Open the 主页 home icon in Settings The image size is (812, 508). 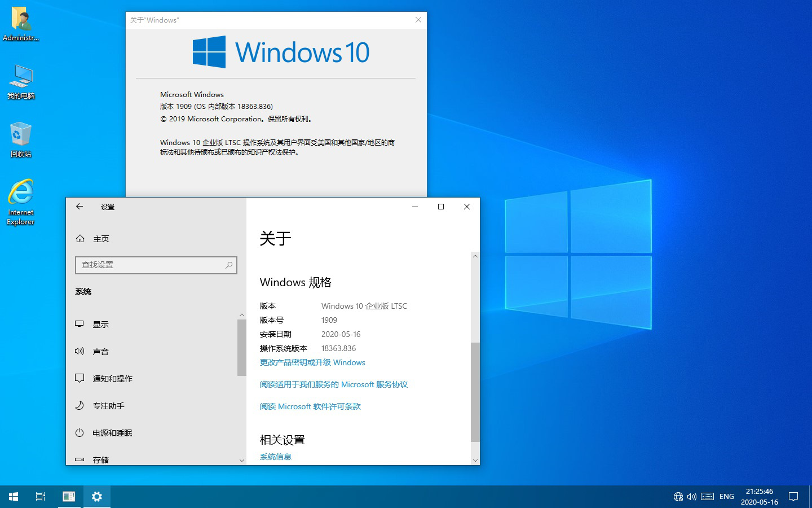click(x=80, y=239)
